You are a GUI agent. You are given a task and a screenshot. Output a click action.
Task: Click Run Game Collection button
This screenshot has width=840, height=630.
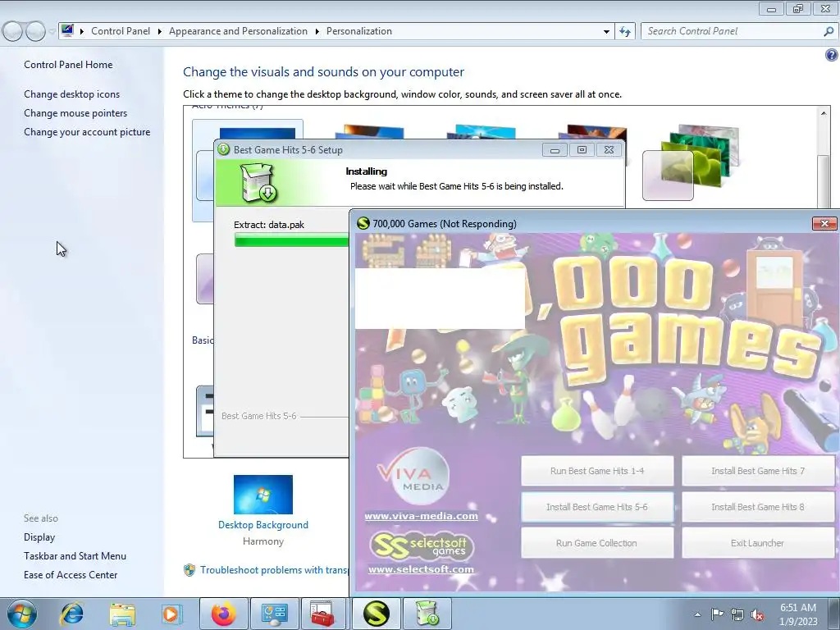tap(597, 543)
